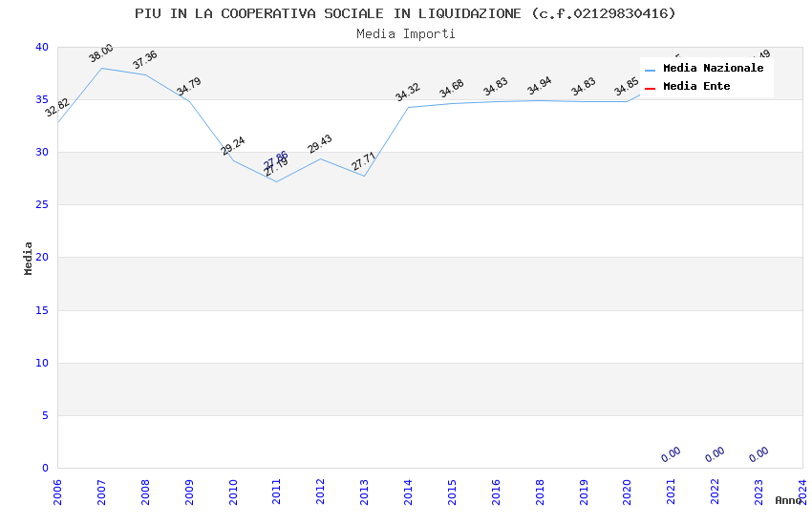Click the 2020 x-axis year label

click(627, 492)
